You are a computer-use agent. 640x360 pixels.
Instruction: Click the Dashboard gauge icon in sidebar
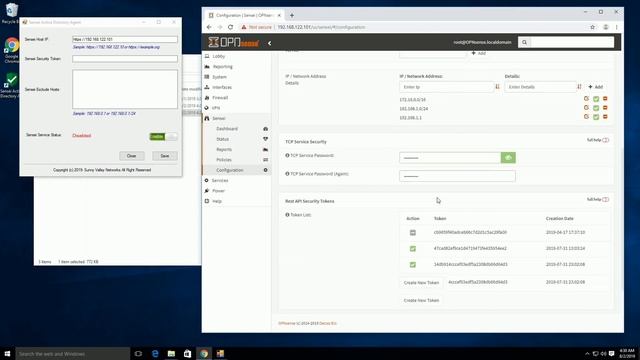(x=265, y=129)
